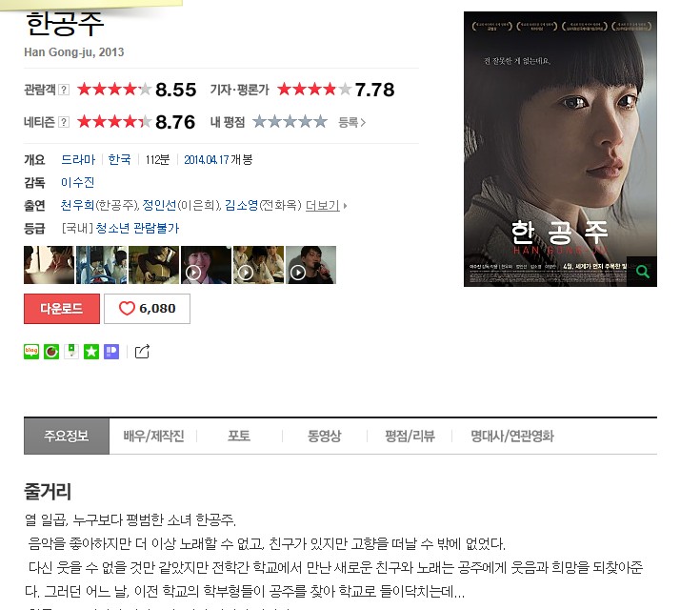Screen dimensions: 700x610
Task: Click the help icon next to 관람객
Action: pos(64,90)
